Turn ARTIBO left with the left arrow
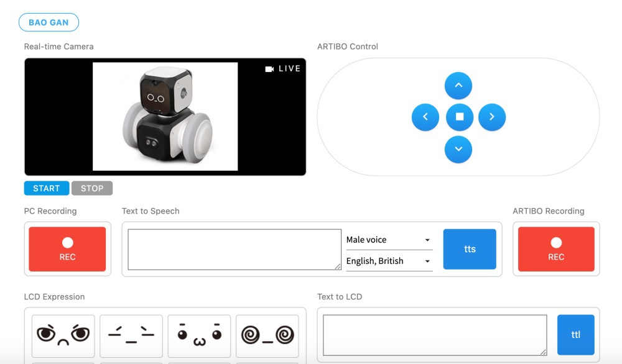Screen dimensions: 622x364 tap(425, 117)
